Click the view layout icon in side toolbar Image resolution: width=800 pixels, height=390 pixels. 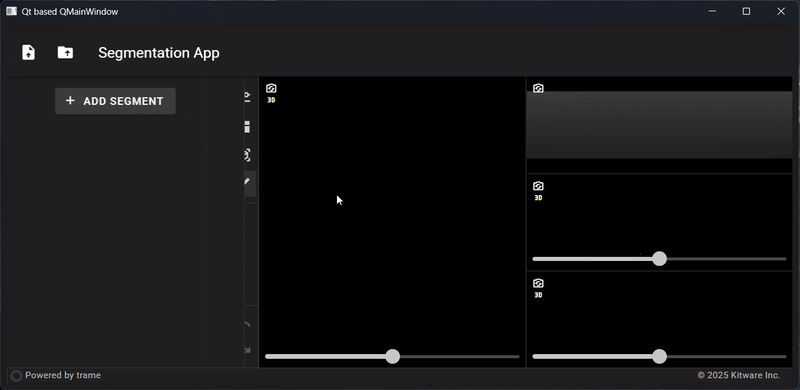point(247,127)
